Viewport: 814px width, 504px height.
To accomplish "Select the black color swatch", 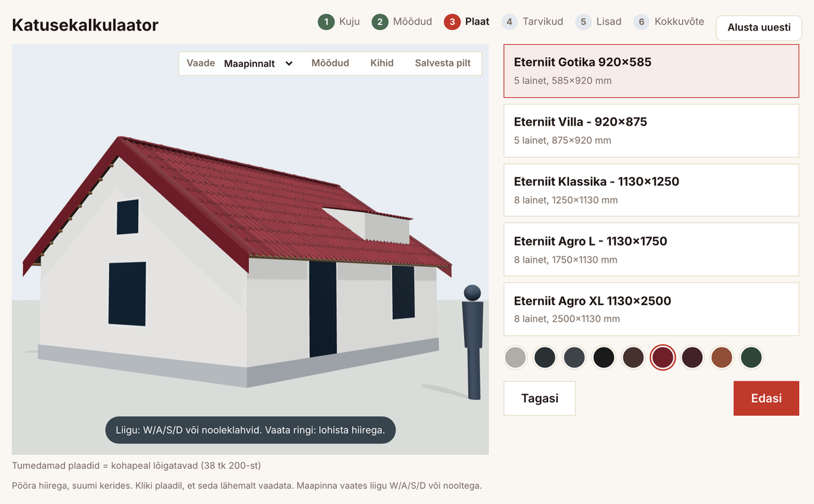I will pyautogui.click(x=604, y=357).
